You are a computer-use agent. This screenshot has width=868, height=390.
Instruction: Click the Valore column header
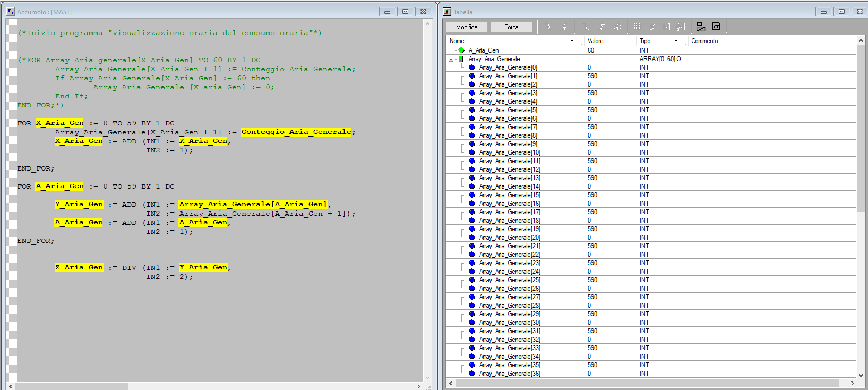[x=595, y=41]
